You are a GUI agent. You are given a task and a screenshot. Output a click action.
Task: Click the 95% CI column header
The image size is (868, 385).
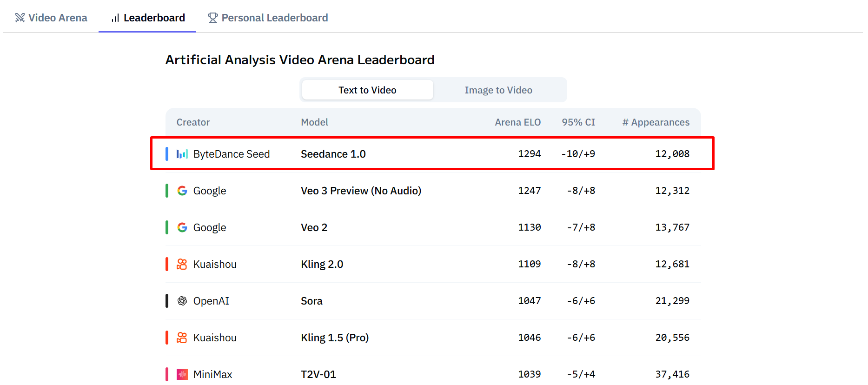pyautogui.click(x=578, y=122)
